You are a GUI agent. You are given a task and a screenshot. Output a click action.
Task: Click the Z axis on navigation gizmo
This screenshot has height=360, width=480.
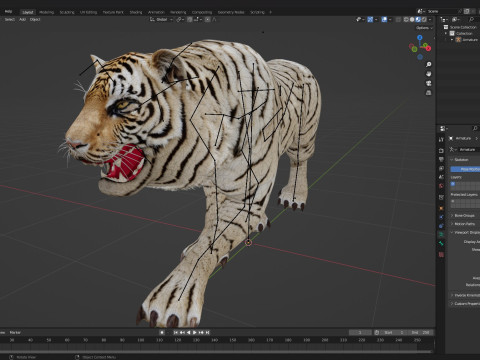420,37
